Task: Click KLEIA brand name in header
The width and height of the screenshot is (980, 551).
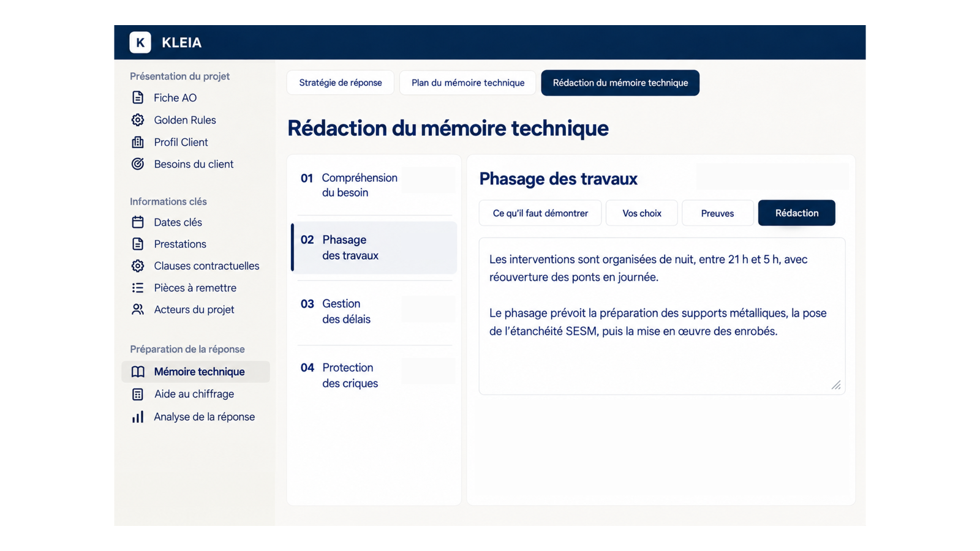Action: [181, 42]
